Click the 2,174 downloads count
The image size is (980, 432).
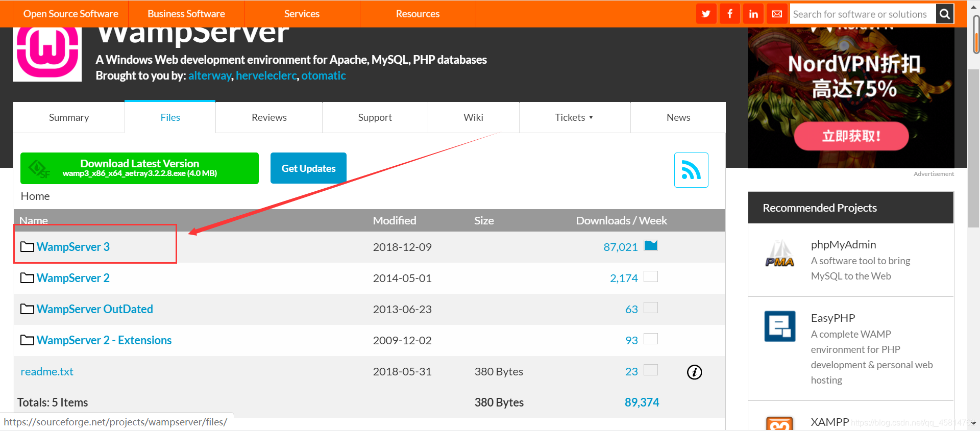624,278
